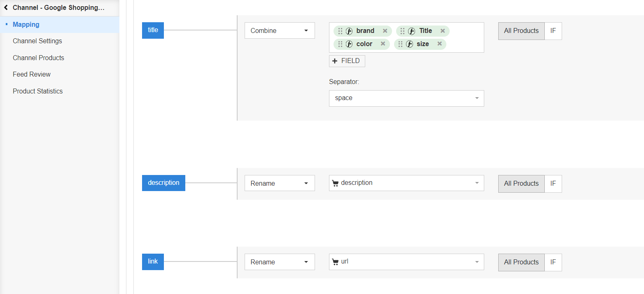Open the Separator space dropdown
The width and height of the screenshot is (644, 294).
pos(406,98)
